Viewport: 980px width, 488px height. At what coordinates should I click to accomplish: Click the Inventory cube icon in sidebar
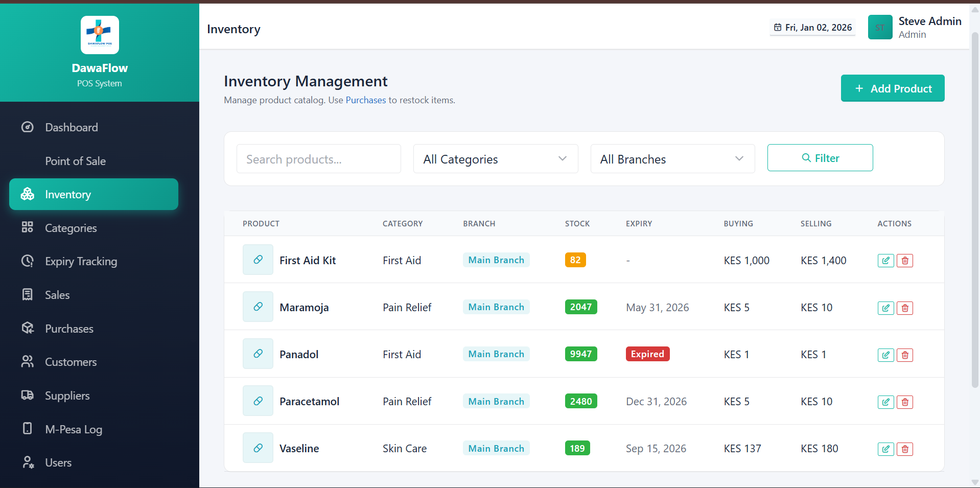coord(27,194)
